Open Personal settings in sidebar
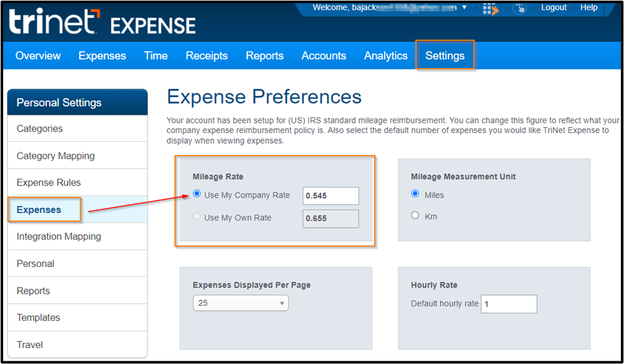 pyautogui.click(x=77, y=264)
